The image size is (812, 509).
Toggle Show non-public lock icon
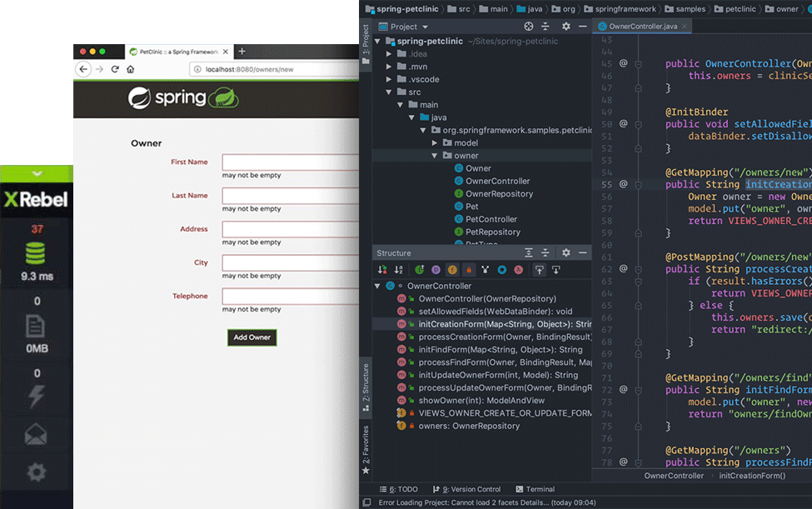coord(469,270)
